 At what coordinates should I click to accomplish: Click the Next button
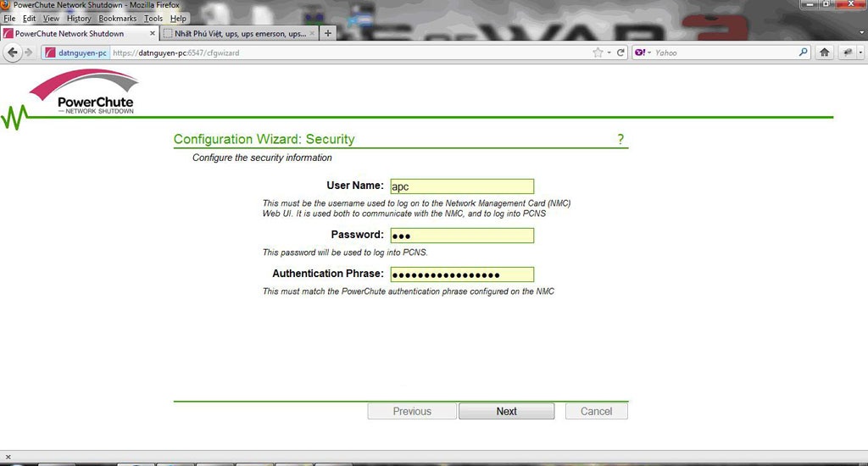pos(506,411)
